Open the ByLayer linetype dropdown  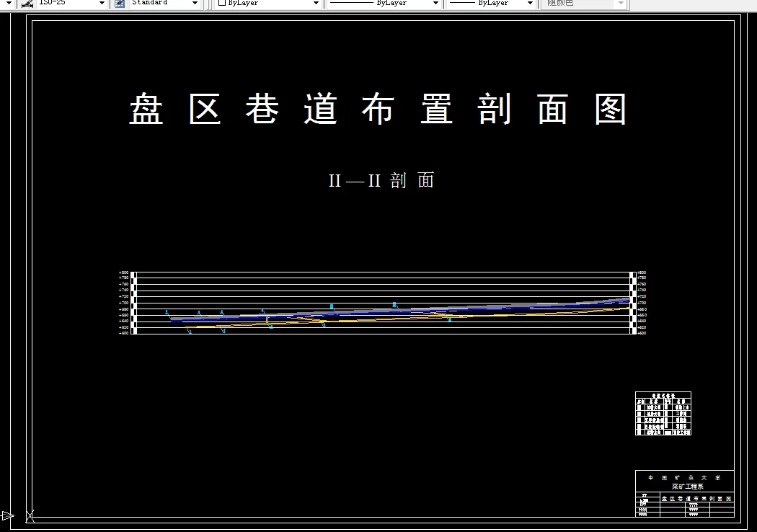pos(436,4)
